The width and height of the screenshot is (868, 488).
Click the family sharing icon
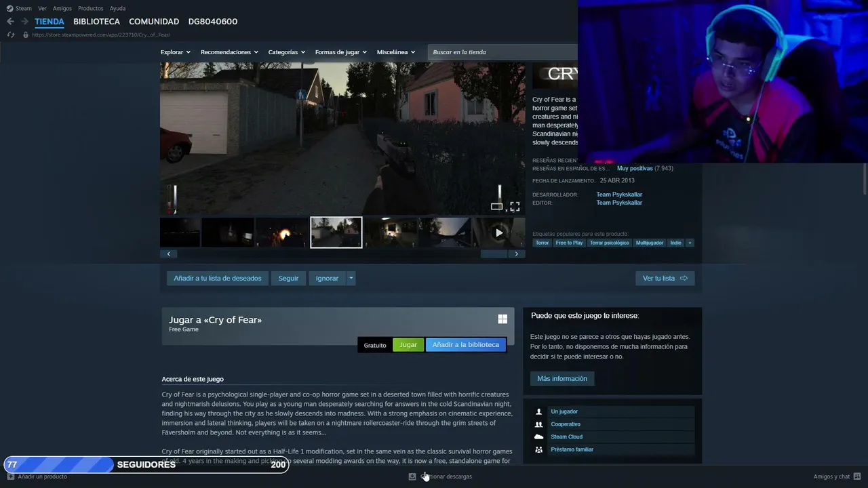point(539,449)
